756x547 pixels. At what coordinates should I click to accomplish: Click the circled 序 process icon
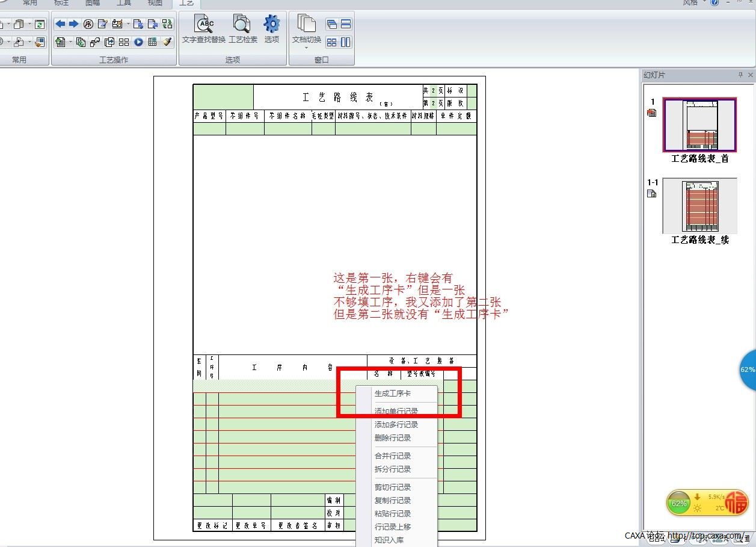(x=88, y=24)
